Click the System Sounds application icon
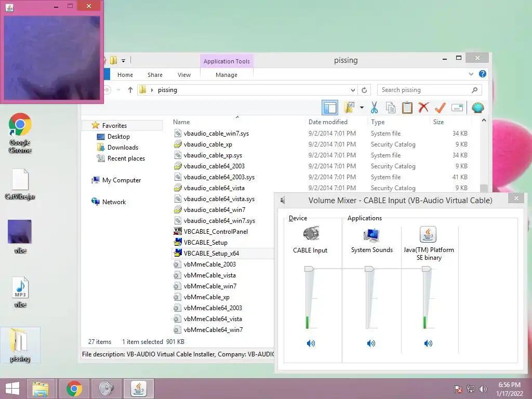The height and width of the screenshot is (399, 532). point(371,235)
